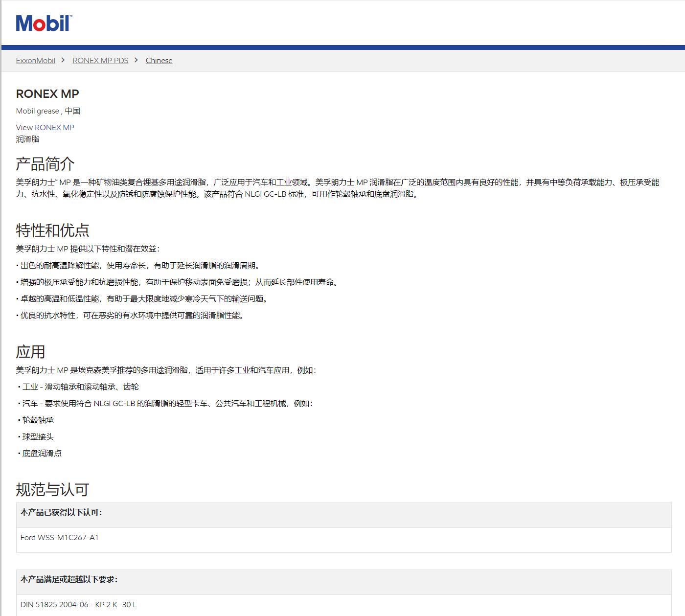The image size is (685, 616).
Task: Click the Mobil logo
Action: 44,23
